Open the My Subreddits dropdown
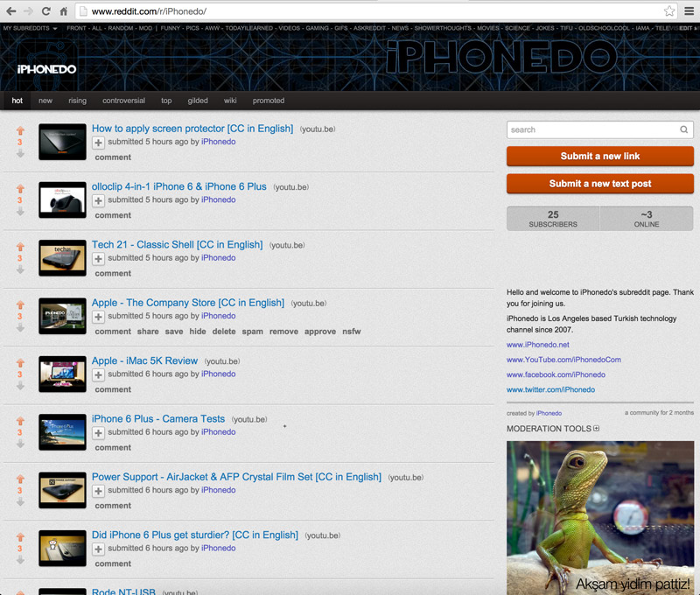This screenshot has height=595, width=700. click(30, 28)
